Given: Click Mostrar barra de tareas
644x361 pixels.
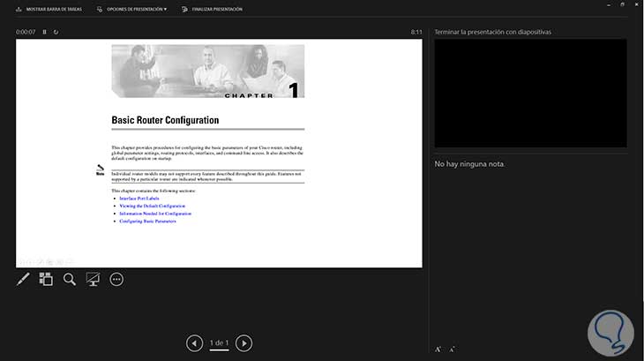Looking at the screenshot, I should [x=49, y=9].
